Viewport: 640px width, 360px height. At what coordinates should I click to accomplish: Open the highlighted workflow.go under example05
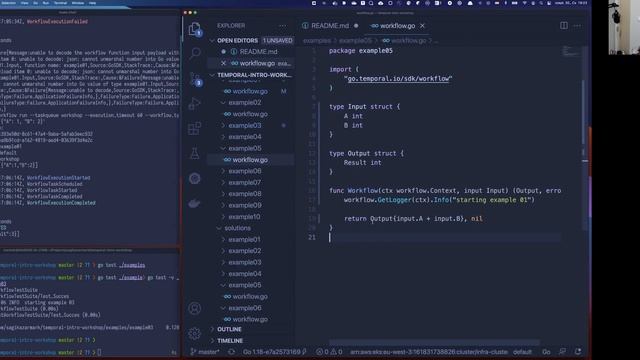click(250, 160)
